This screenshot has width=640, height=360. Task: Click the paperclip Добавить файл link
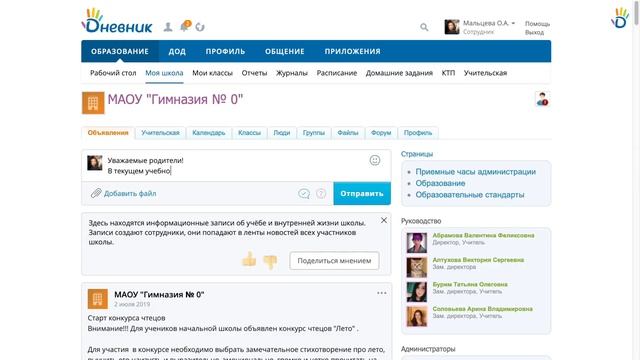[123, 193]
